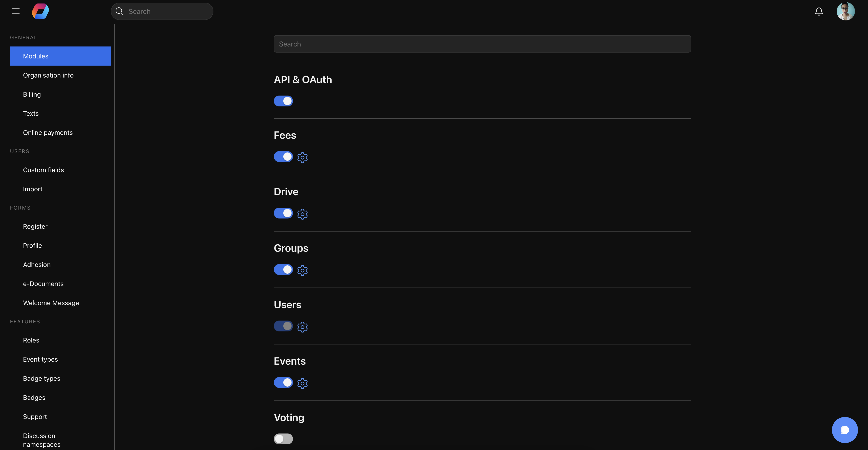The height and width of the screenshot is (450, 868).
Task: Click the app logo icon
Action: 40,11
